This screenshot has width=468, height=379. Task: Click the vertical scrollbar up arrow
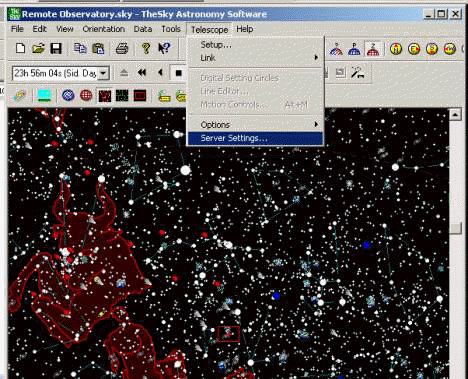tap(455, 115)
